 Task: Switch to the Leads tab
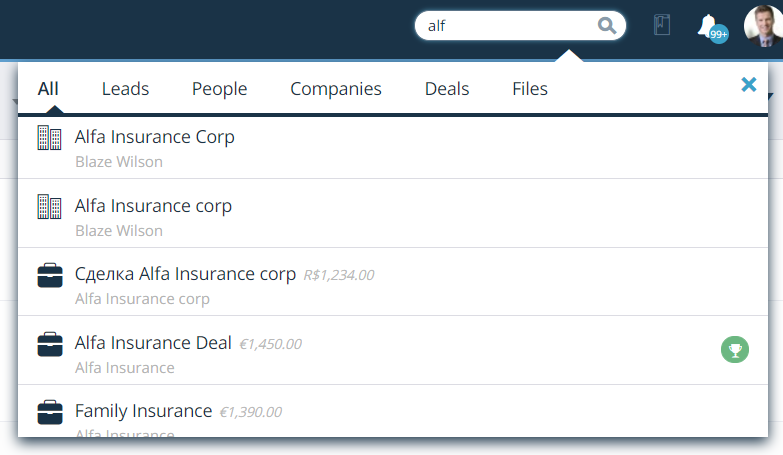125,89
